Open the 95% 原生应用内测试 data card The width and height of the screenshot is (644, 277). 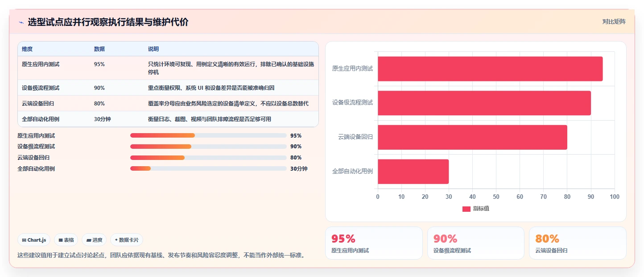point(374,243)
